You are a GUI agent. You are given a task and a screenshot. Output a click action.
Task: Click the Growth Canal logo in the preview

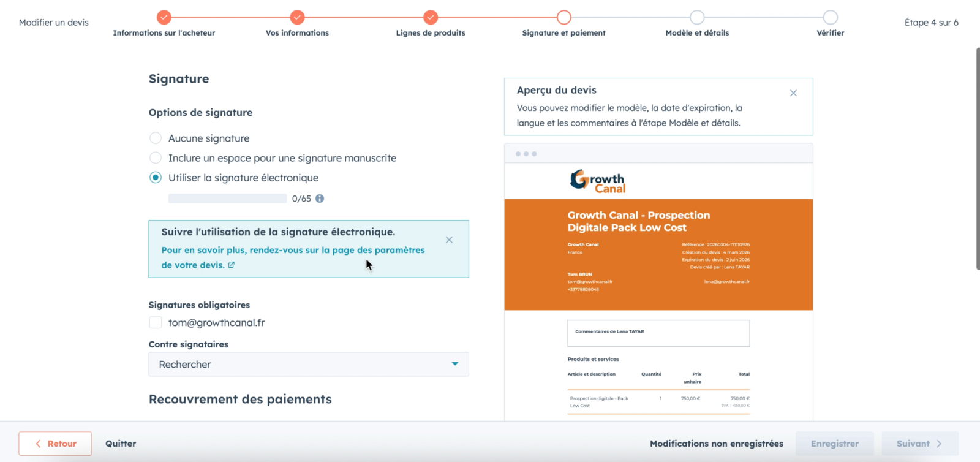[x=598, y=181]
